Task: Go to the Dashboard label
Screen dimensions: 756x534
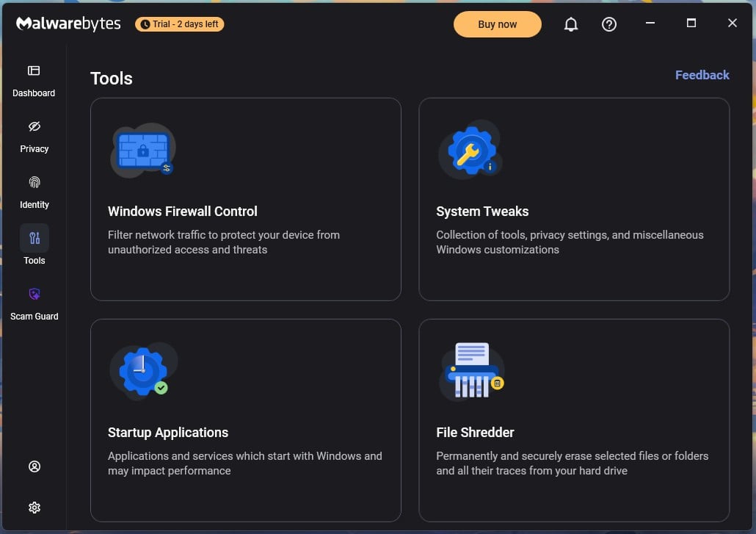Action: point(34,93)
